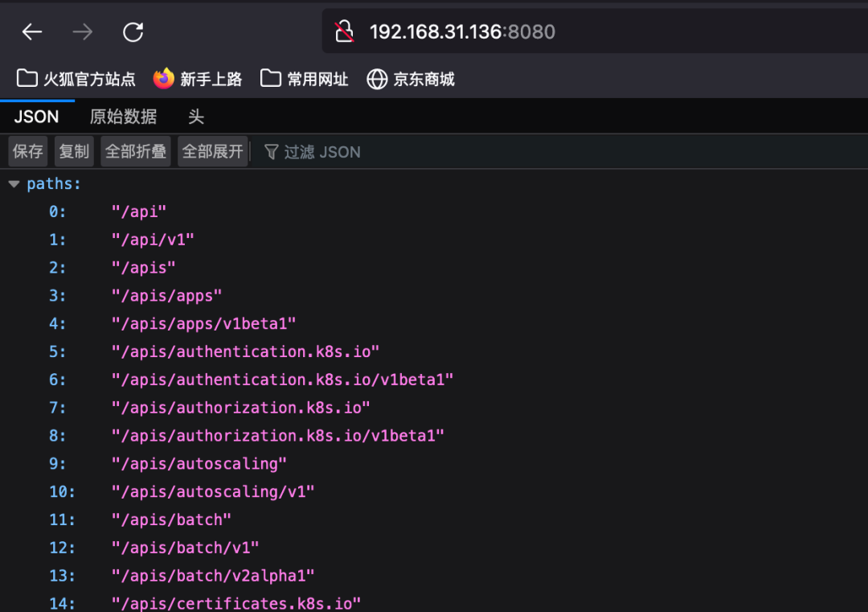Select the value "/apis/autoscaling"
The image size is (868, 612).
tap(199, 463)
